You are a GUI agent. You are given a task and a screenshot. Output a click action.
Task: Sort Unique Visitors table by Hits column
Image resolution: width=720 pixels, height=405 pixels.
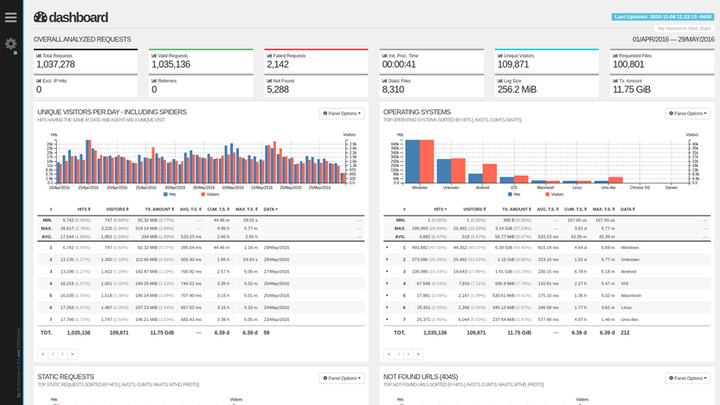tap(84, 209)
